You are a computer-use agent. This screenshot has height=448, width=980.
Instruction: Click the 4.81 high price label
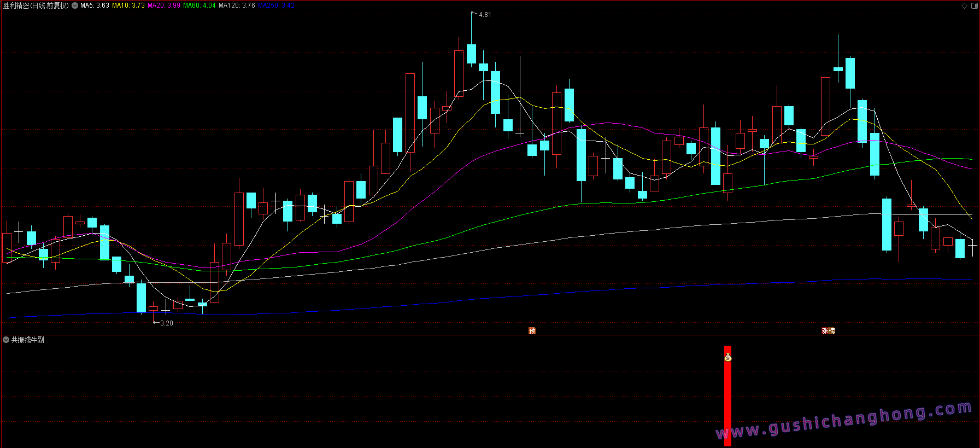tap(485, 15)
